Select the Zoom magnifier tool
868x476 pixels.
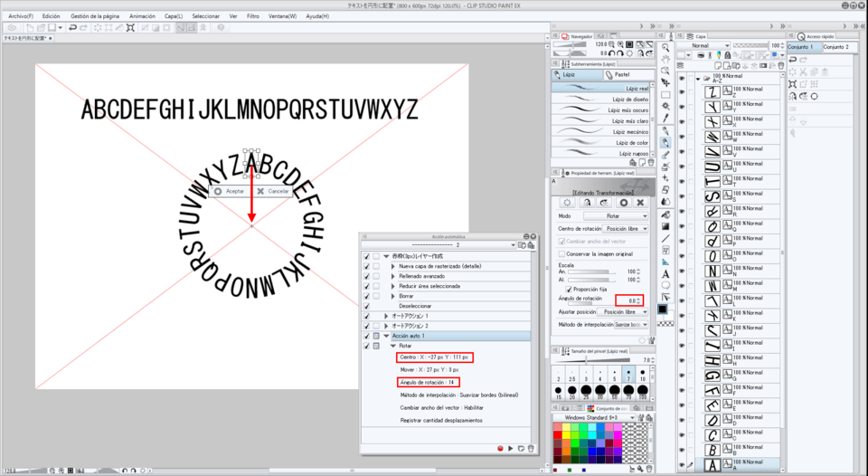665,47
